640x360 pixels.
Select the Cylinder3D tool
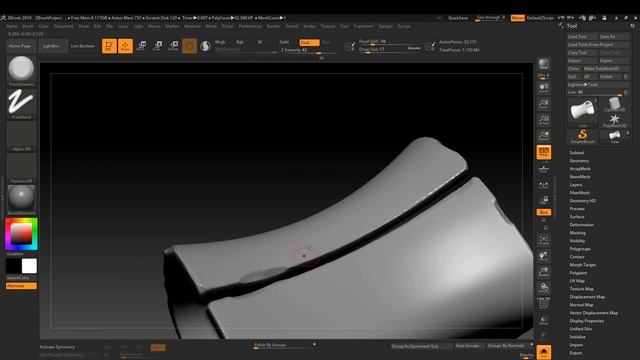tap(614, 105)
